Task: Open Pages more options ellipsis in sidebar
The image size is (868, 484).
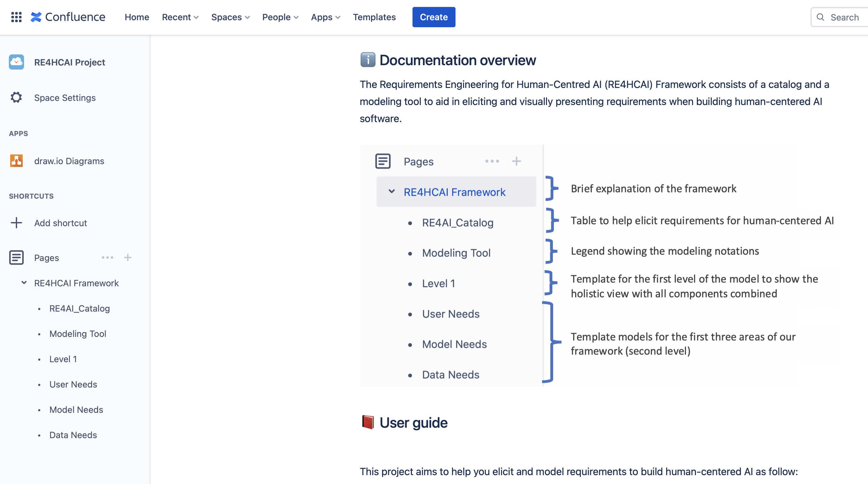Action: click(x=108, y=258)
